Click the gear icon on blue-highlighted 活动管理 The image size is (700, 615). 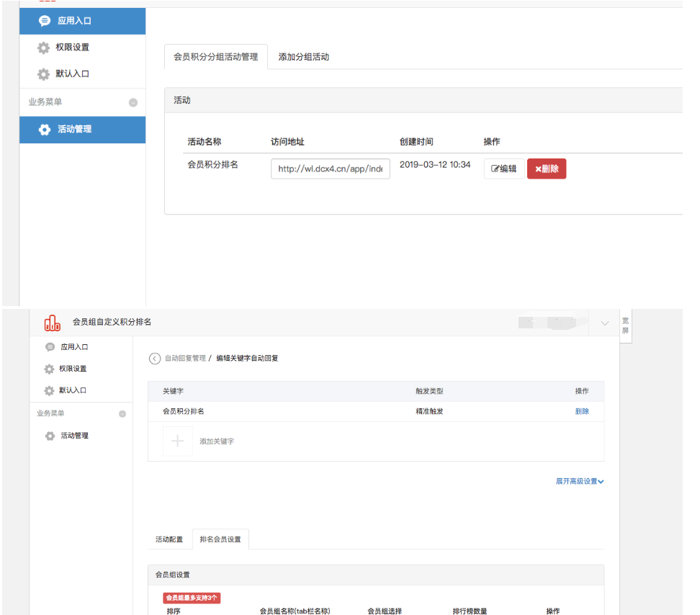pyautogui.click(x=45, y=130)
